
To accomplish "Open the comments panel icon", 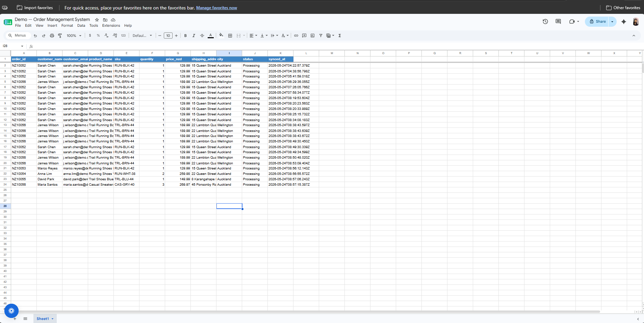I will (558, 21).
